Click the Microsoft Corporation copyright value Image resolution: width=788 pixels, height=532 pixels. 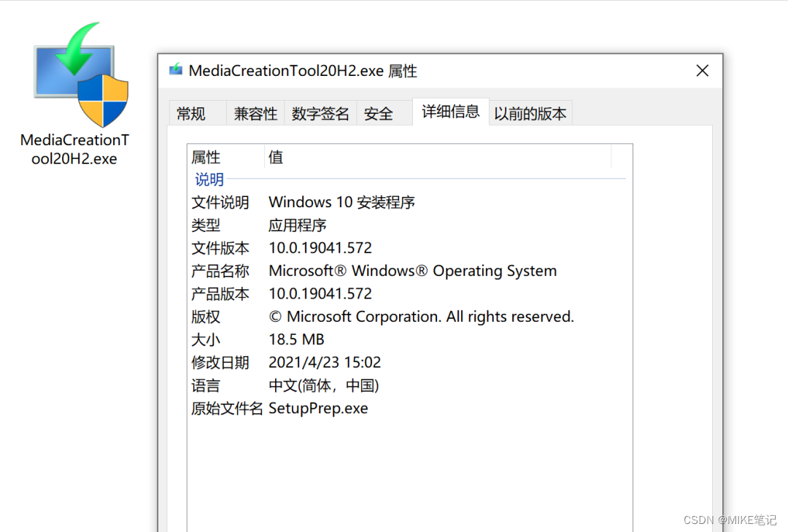click(x=421, y=317)
